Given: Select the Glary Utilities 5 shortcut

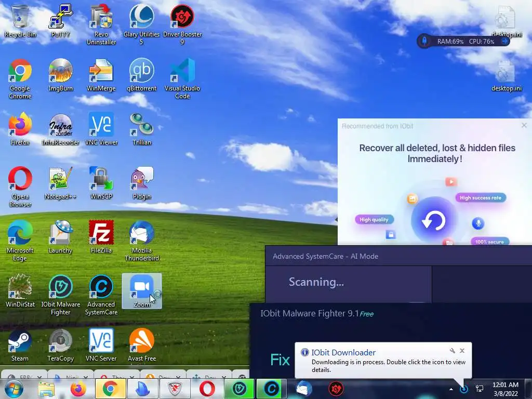Looking at the screenshot, I should coord(141,24).
